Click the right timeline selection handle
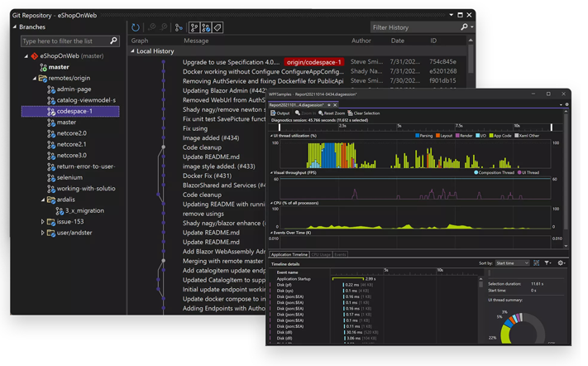 (x=552, y=128)
